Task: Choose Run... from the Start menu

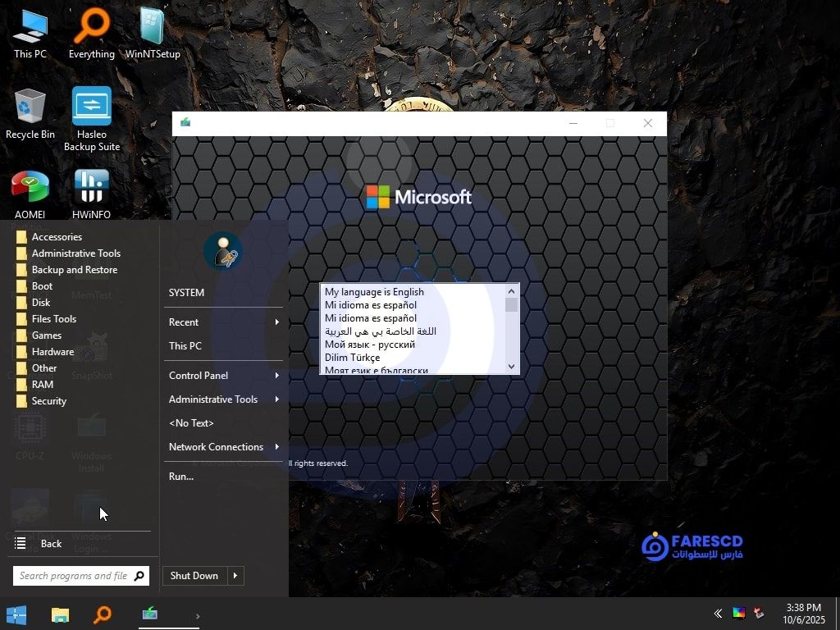Action: pyautogui.click(x=181, y=477)
